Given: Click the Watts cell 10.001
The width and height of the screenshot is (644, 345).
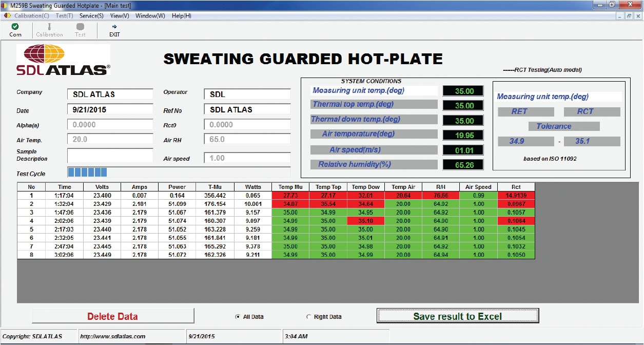Looking at the screenshot, I should (253, 204).
